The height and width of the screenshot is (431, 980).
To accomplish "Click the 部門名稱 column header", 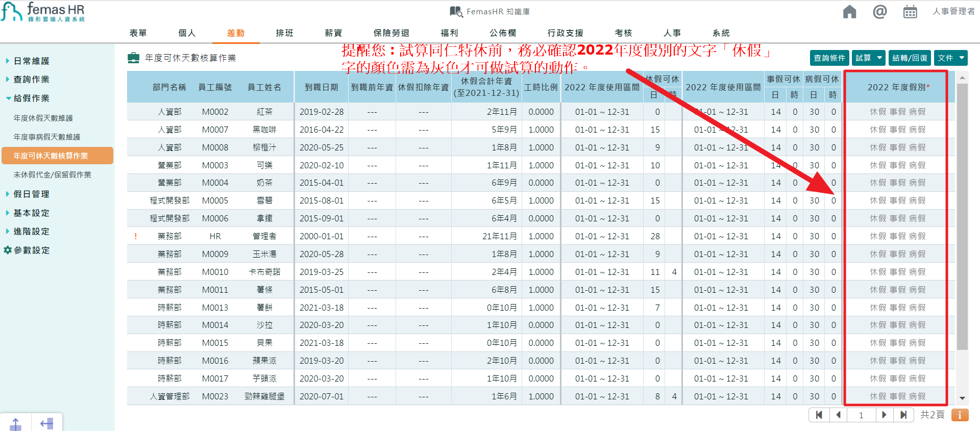I will 169,87.
